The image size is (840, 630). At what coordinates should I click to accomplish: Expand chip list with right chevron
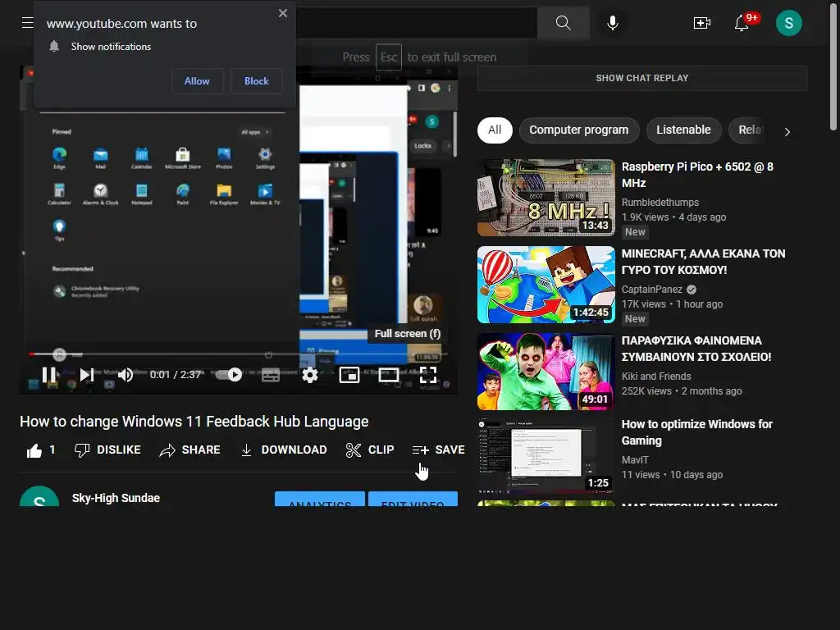[x=787, y=132]
